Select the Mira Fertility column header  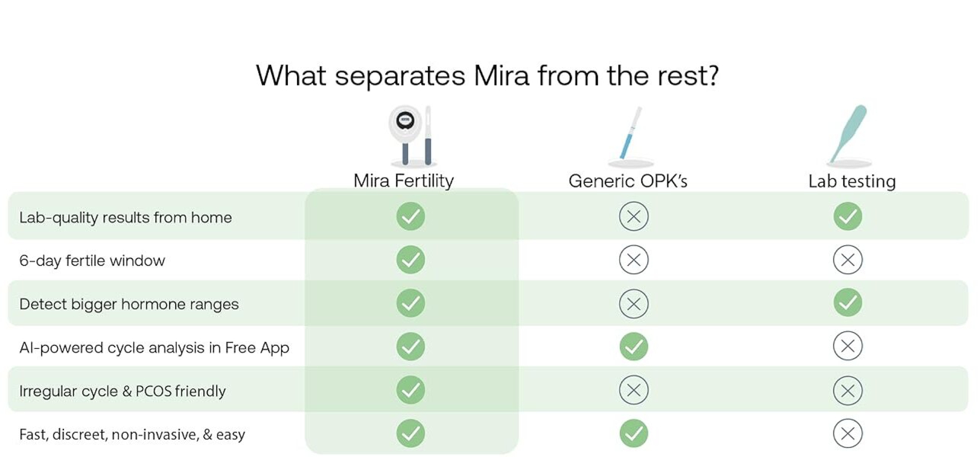click(x=404, y=181)
